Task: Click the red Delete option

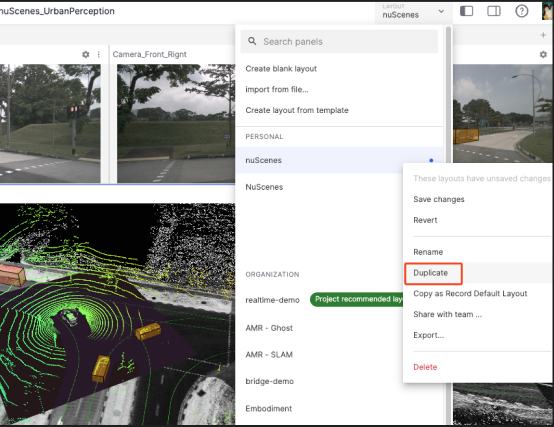Action: [x=425, y=367]
